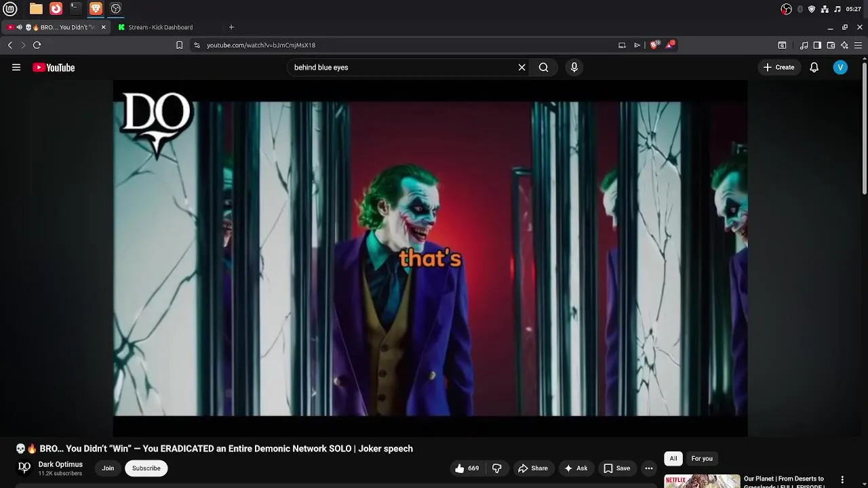Close the YouTube video tab
868x488 pixels.
point(103,27)
